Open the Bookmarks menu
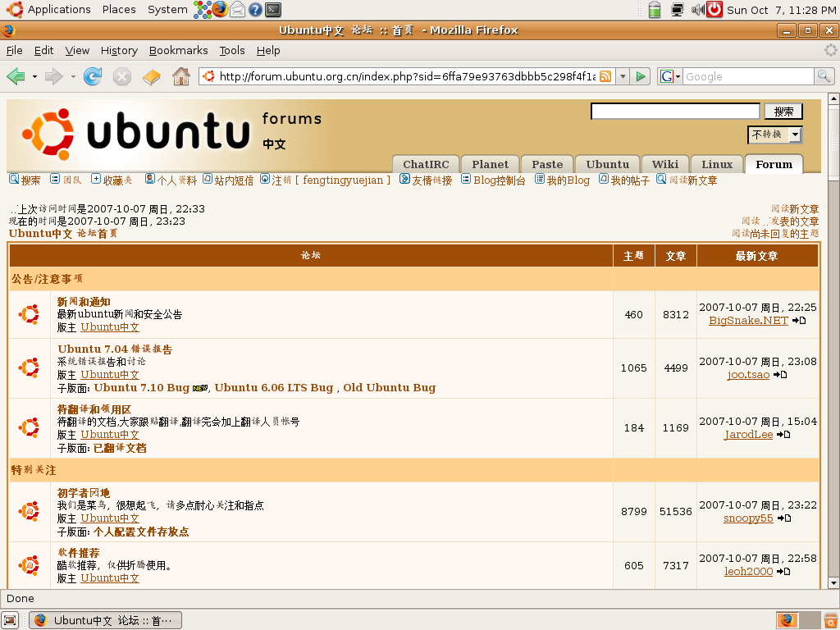This screenshot has width=840, height=630. (178, 50)
